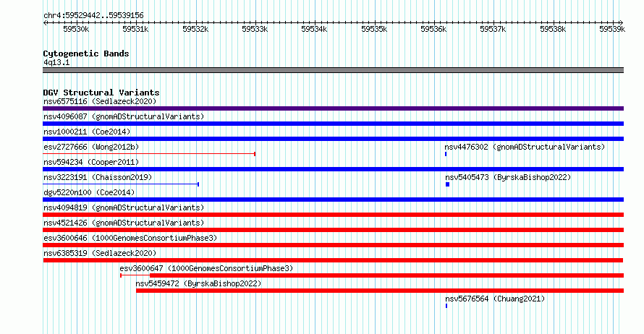Select the gray 4q13.1 cytogenetic band bar
Image resolution: width=644 pixels, height=334 pixels.
coord(333,70)
